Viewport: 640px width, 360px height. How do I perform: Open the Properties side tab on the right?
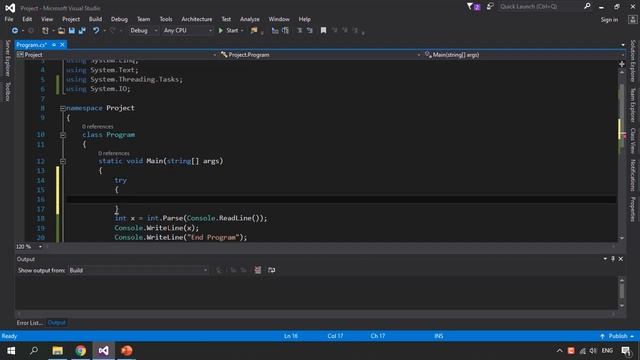point(633,209)
